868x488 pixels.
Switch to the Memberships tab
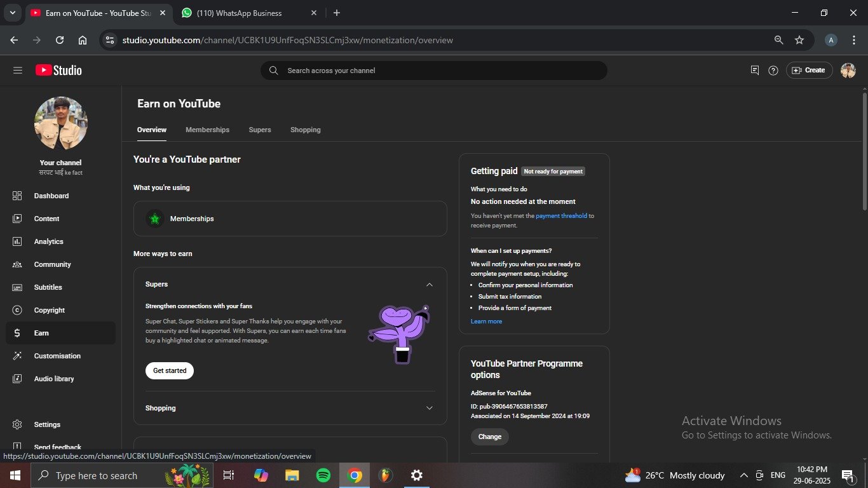tap(207, 130)
